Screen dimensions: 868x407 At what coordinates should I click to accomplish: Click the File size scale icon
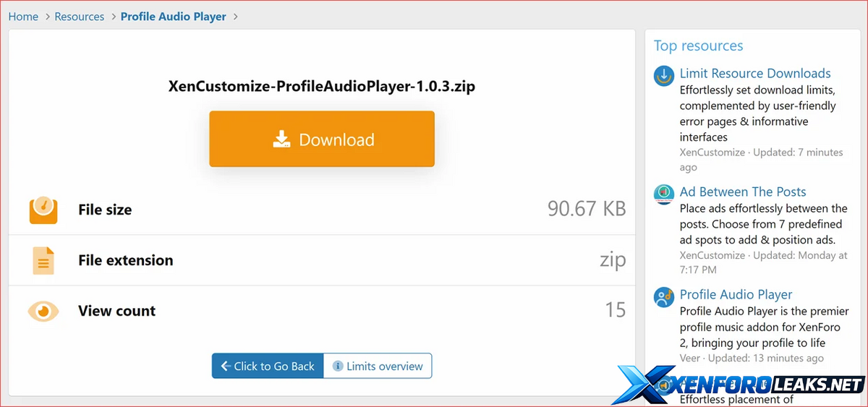click(43, 210)
